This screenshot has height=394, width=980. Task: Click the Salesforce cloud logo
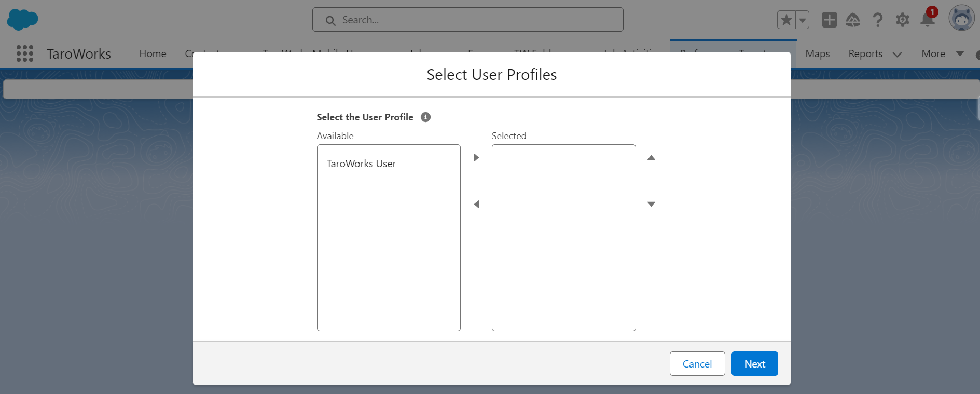click(22, 20)
